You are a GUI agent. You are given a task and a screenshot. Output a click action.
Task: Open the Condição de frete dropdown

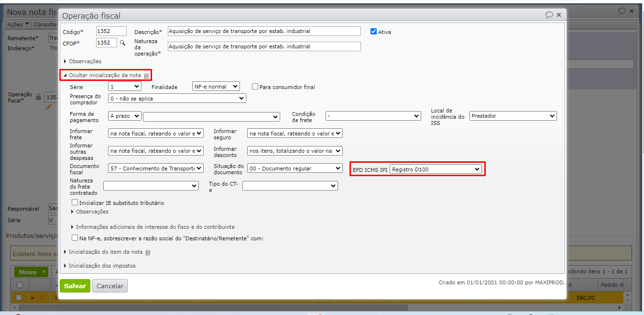click(x=373, y=116)
